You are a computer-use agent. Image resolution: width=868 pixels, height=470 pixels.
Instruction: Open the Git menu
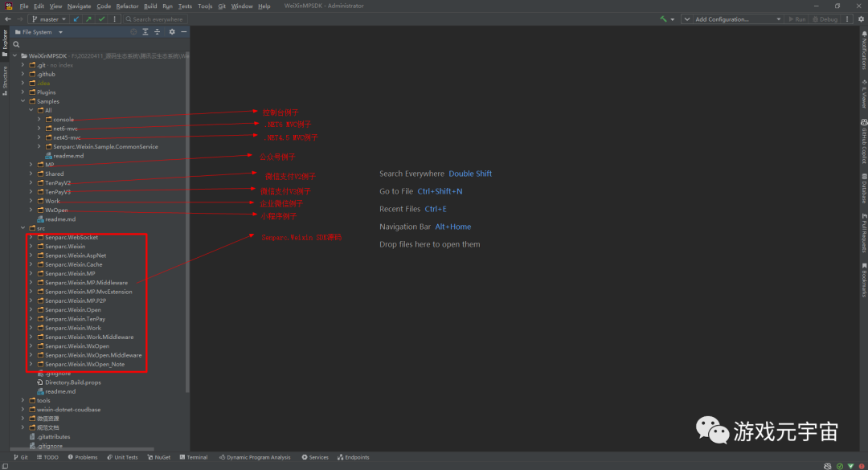(x=222, y=6)
